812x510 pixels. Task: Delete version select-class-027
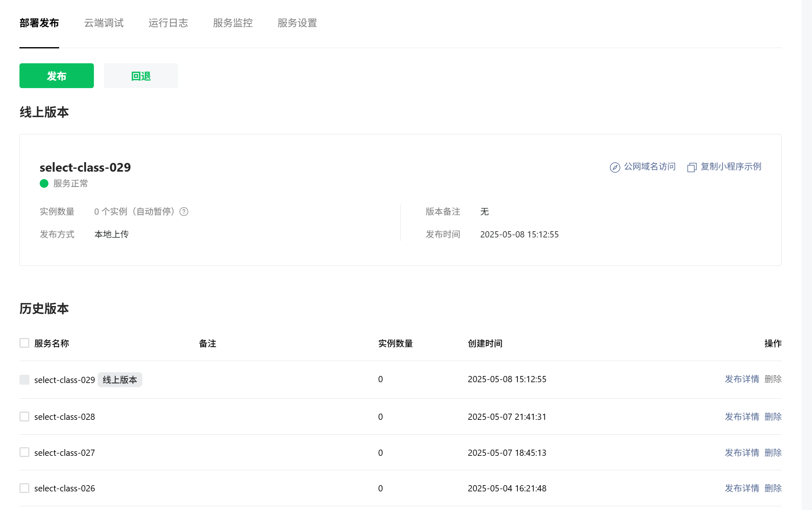coord(773,453)
